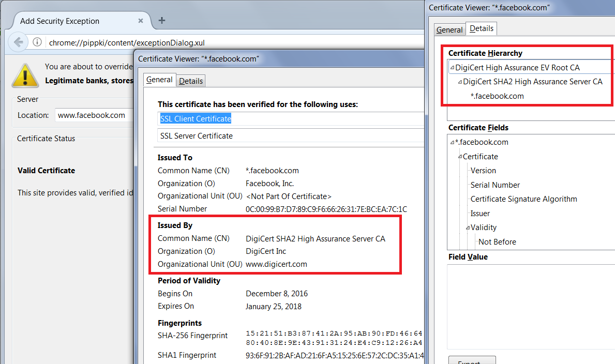Select the Validity field
This screenshot has height=364, width=615.
click(x=484, y=228)
